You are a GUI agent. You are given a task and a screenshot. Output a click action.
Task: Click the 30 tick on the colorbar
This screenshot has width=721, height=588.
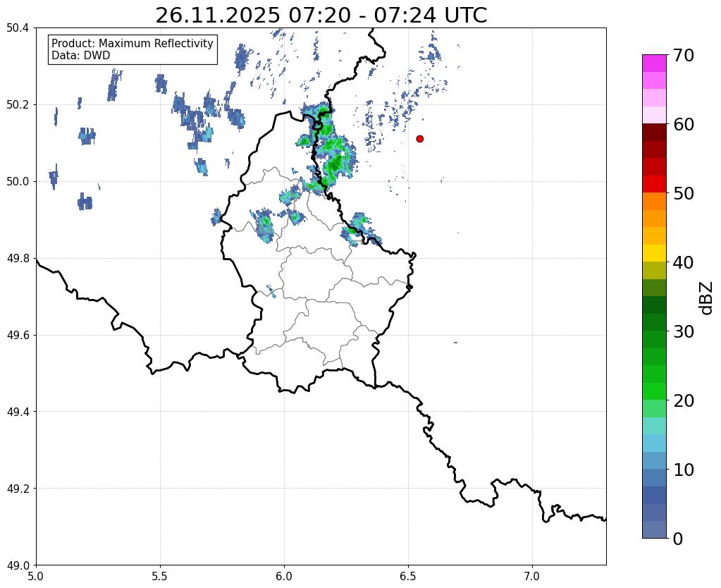click(x=683, y=331)
